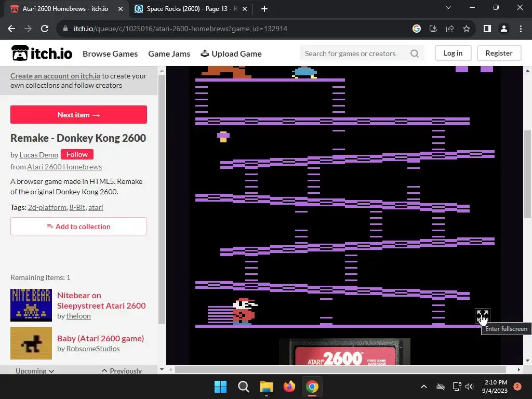Click the sidebar vertical scrollbar

click(162, 198)
